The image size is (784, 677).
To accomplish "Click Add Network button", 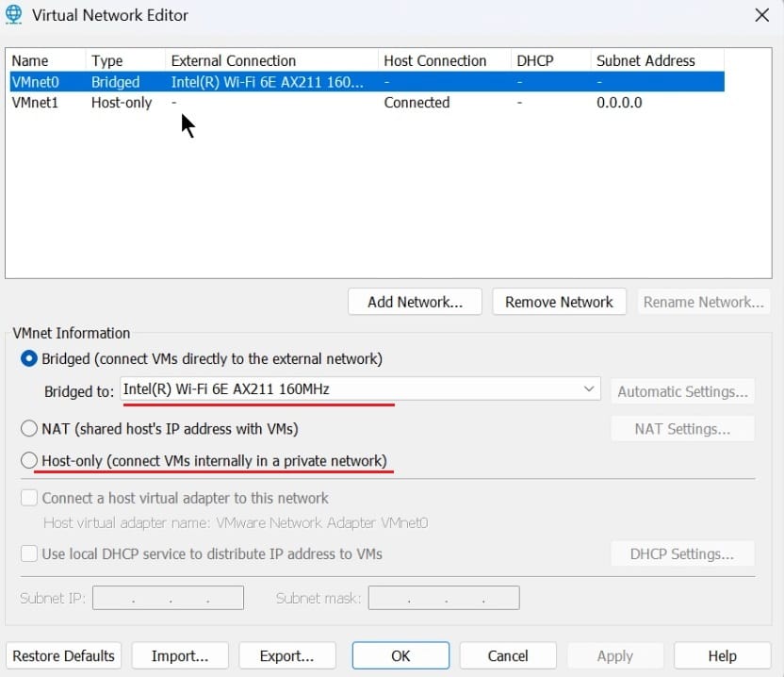I will pyautogui.click(x=415, y=301).
